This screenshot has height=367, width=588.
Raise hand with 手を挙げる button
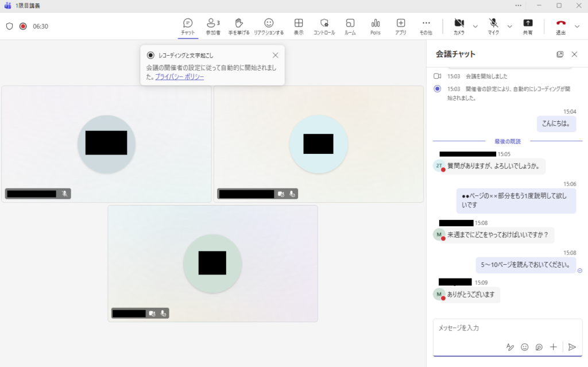coord(239,26)
